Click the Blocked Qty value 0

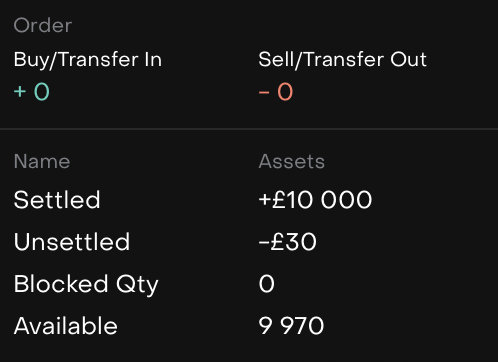267,284
